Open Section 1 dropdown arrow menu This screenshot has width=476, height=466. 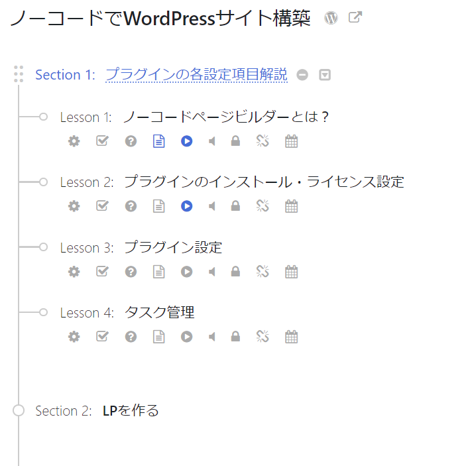(325, 75)
